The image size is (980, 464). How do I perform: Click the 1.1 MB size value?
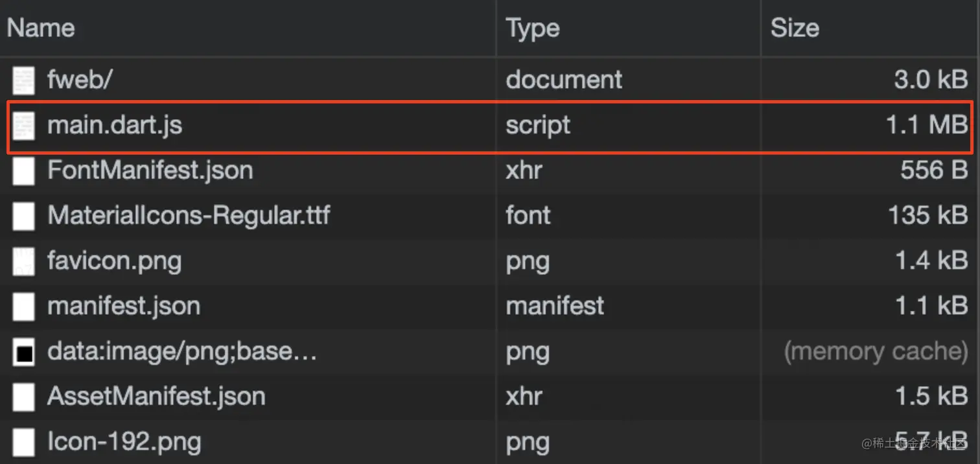(x=927, y=125)
